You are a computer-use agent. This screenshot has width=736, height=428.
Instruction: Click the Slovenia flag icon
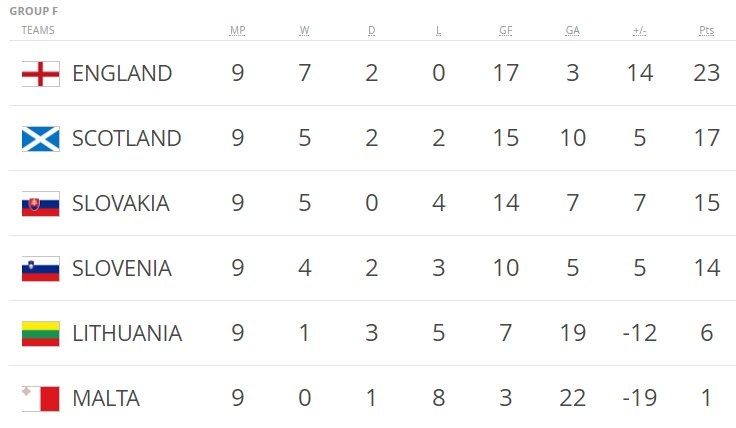(x=41, y=269)
